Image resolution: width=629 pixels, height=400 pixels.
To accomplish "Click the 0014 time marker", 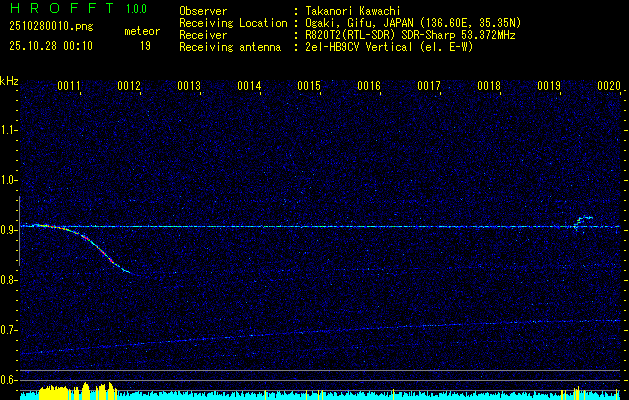I will (x=249, y=86).
